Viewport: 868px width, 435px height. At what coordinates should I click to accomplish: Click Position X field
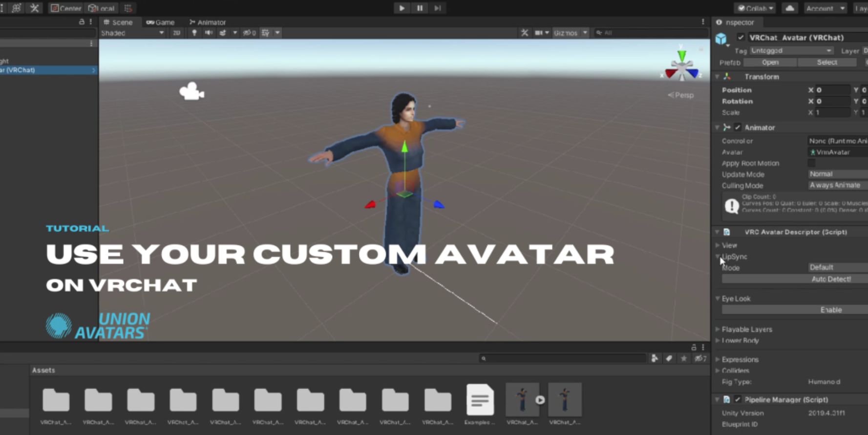pos(833,90)
